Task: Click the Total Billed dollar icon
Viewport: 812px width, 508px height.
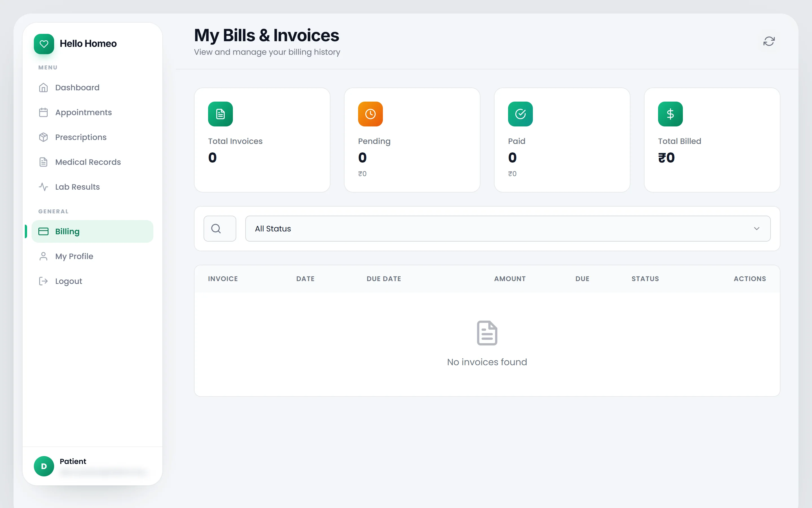Action: [670, 114]
